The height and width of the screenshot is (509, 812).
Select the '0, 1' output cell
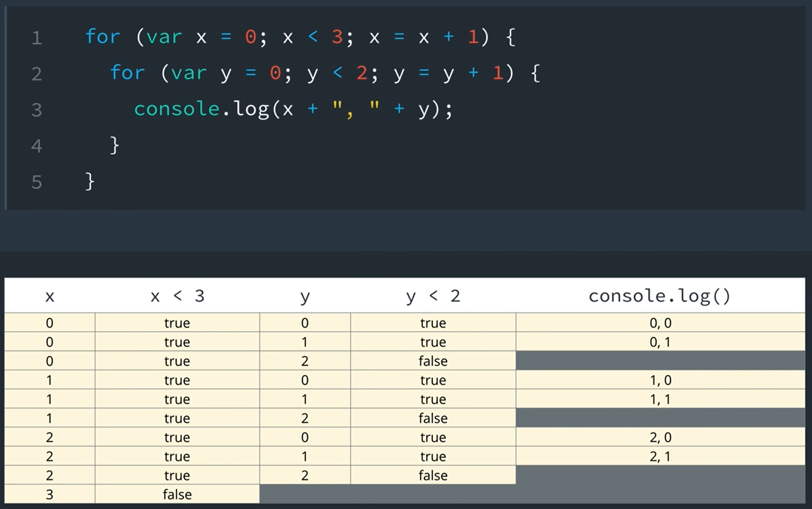point(660,342)
